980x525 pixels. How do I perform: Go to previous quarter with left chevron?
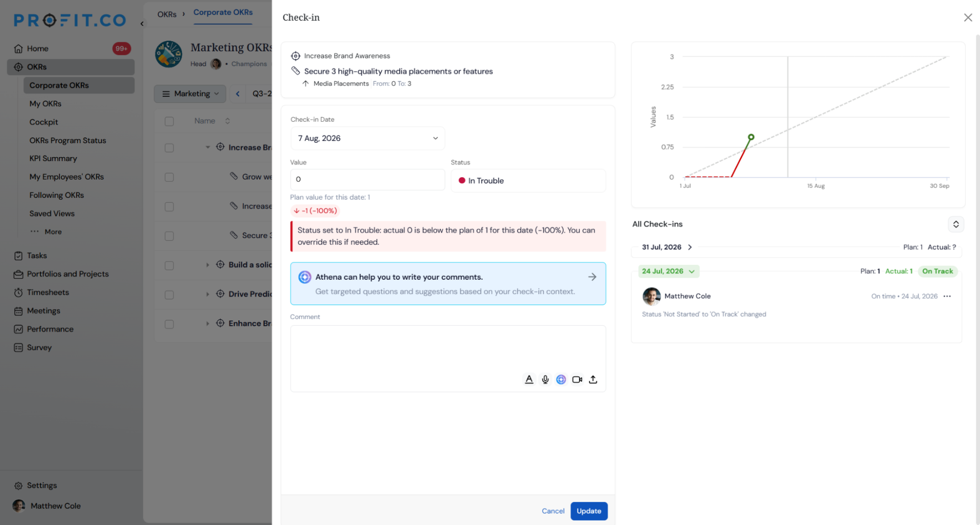pyautogui.click(x=238, y=94)
